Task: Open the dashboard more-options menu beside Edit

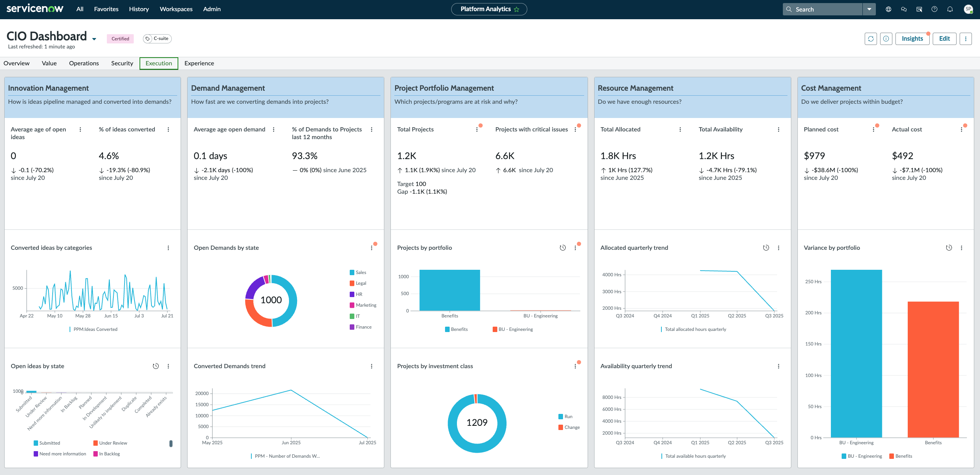Action: (965, 39)
